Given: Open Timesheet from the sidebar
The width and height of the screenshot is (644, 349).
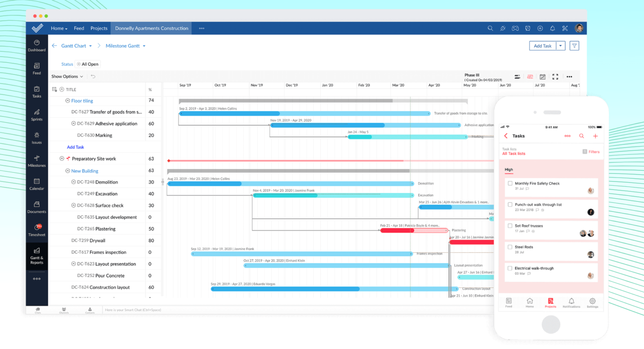Looking at the screenshot, I should coord(37,230).
